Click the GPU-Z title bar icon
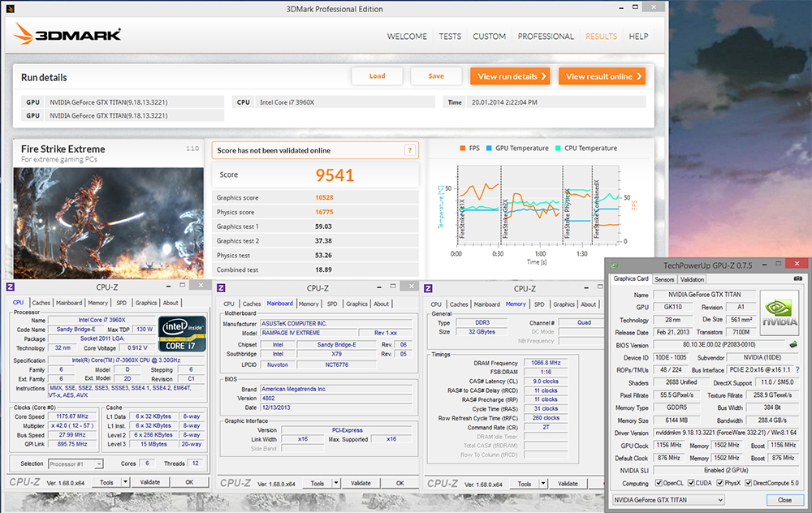Screen dimensions: 812x513 (x=614, y=265)
